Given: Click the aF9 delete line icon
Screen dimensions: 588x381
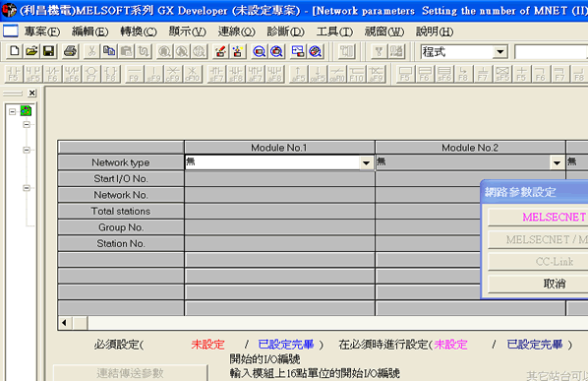Looking at the screenshot, I should pos(377,74).
